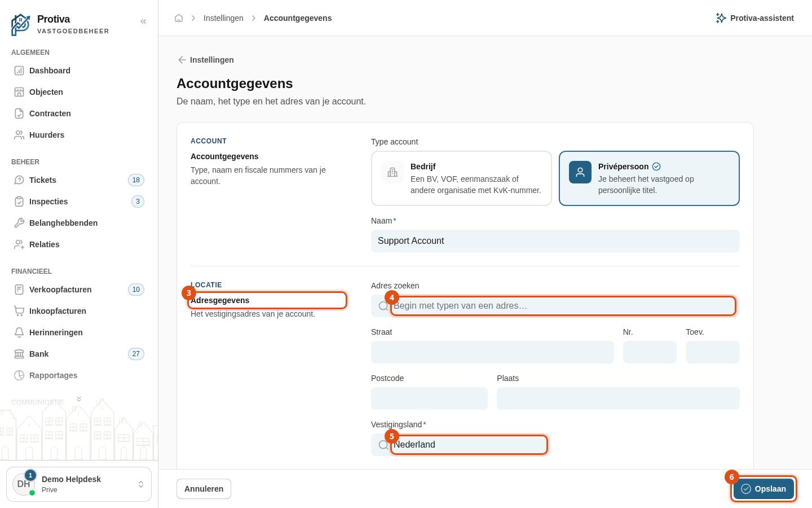
Task: Click the Tickets count badge 18
Action: click(136, 180)
